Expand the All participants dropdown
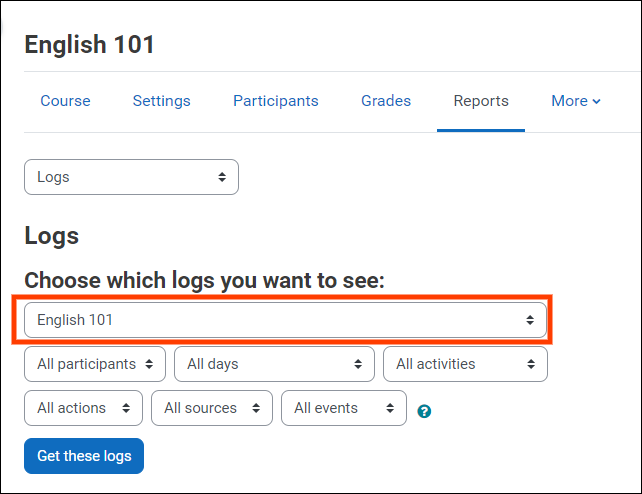Image resolution: width=642 pixels, height=494 pixels. pyautogui.click(x=95, y=364)
